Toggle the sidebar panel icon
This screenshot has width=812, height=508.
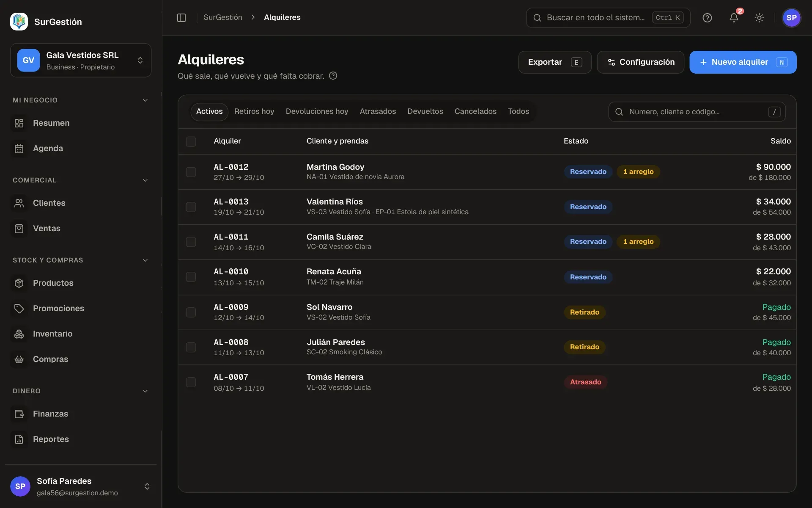click(181, 17)
